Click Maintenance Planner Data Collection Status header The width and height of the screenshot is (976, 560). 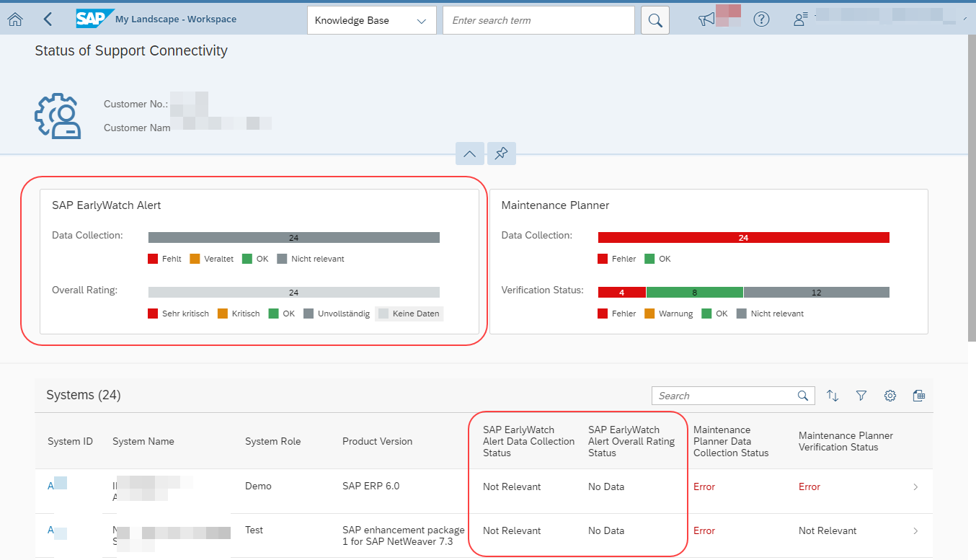[x=731, y=441]
